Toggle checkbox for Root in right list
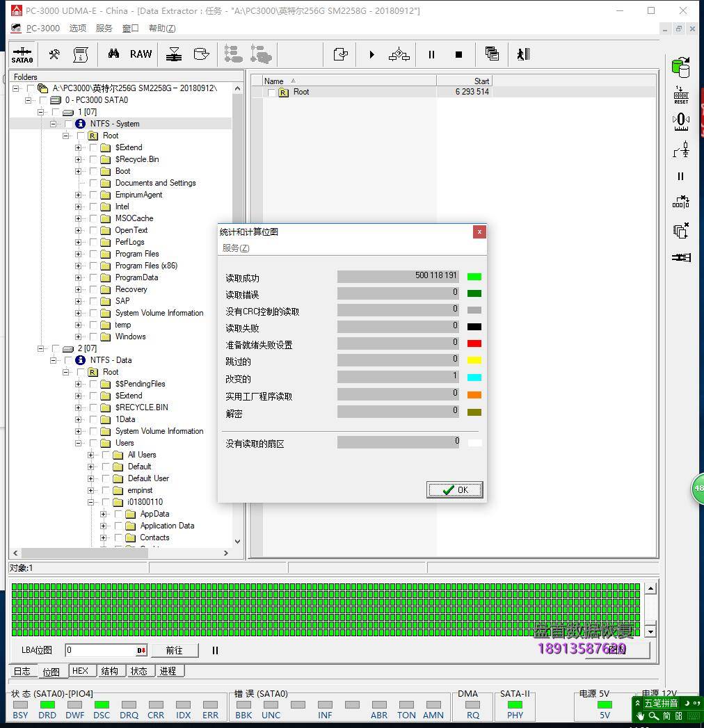 click(x=271, y=92)
